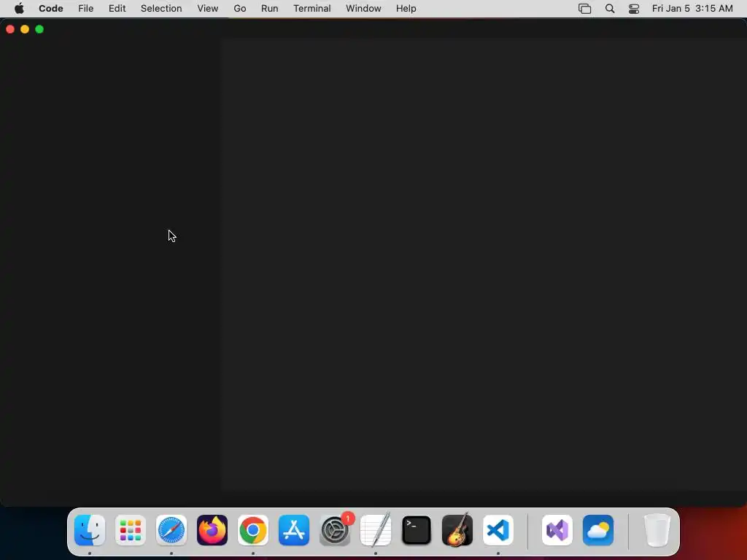Minimize the window with yellow button
The width and height of the screenshot is (747, 560).
[x=25, y=29]
